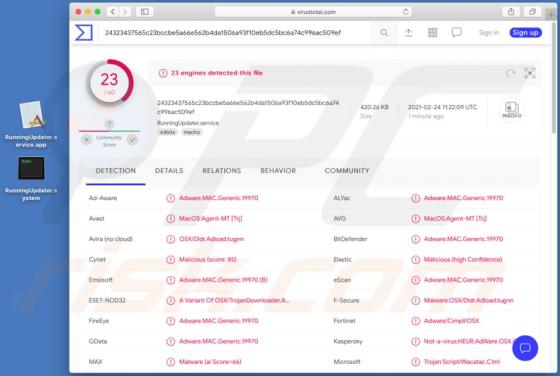
Task: Click Fortinet Adware/Cimpli!OSX result
Action: point(451,321)
